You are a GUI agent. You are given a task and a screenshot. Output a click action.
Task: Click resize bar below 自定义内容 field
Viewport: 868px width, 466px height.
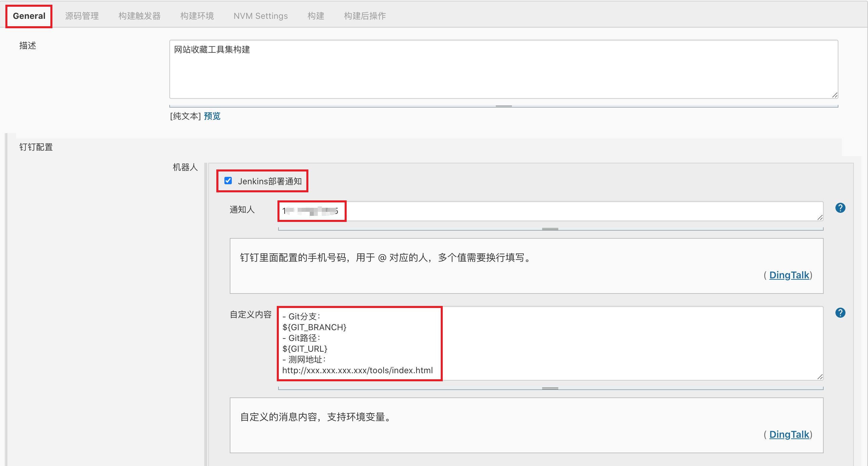[x=550, y=388]
